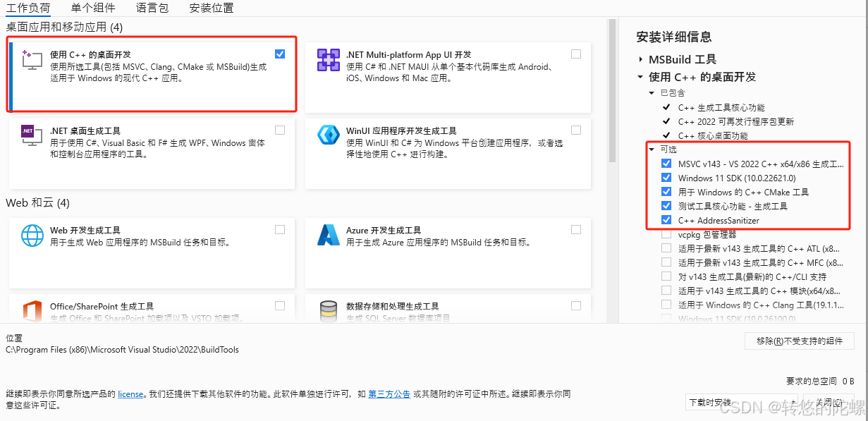The height and width of the screenshot is (421, 868).
Task: Check the .NET Multi-platform App UI 开发 checkbox
Action: [x=576, y=54]
